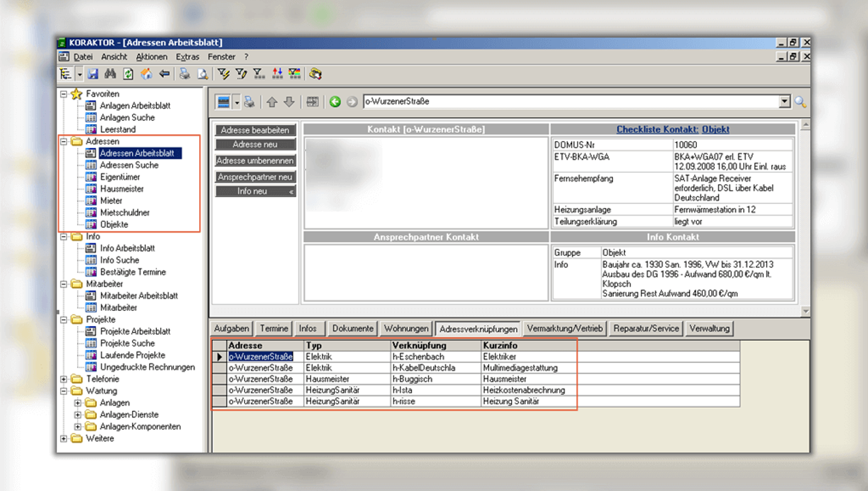868x491 pixels.
Task: Click the Ansprechpartner neu button
Action: coord(255,177)
